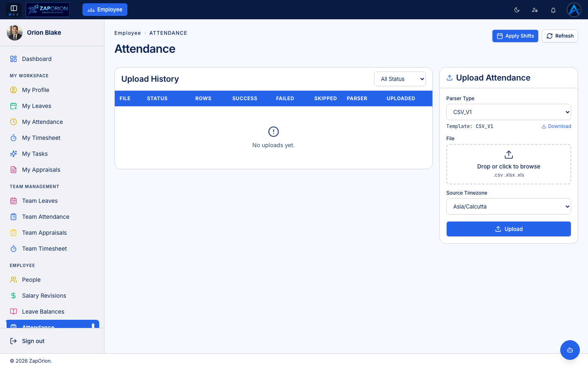Viewport: 588px width, 368px height.
Task: Click the UPLOADED column header
Action: pyautogui.click(x=401, y=99)
